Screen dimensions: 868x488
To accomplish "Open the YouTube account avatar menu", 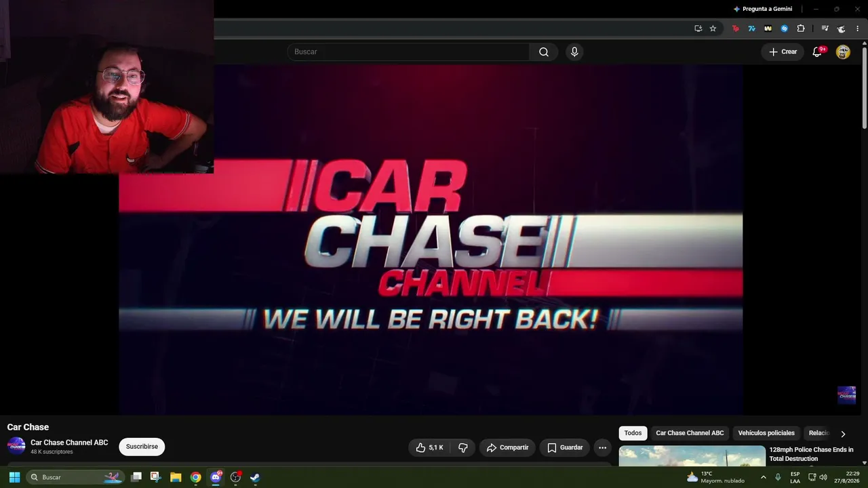I will coord(843,52).
